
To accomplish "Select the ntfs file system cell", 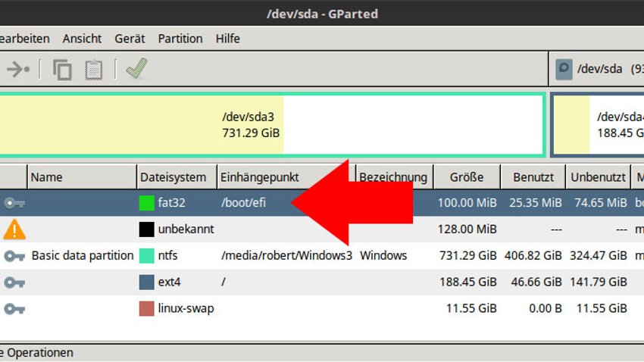I will pyautogui.click(x=168, y=256).
